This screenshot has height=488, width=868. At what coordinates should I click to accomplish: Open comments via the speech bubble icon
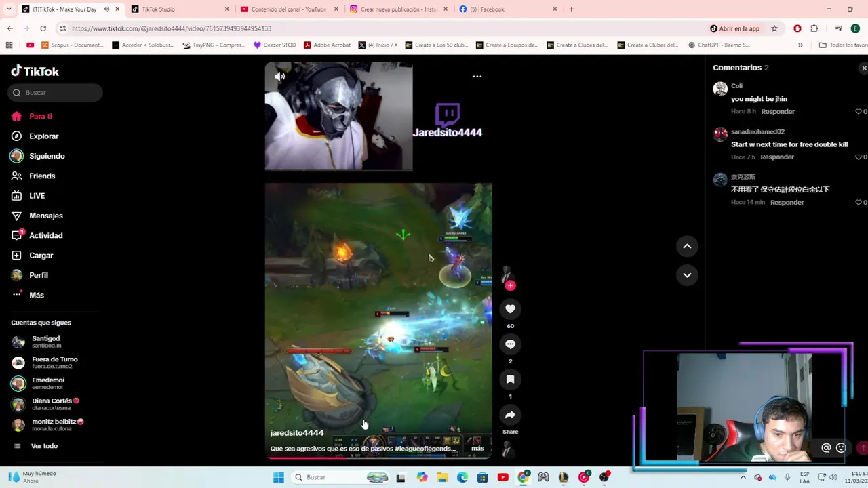click(x=510, y=344)
